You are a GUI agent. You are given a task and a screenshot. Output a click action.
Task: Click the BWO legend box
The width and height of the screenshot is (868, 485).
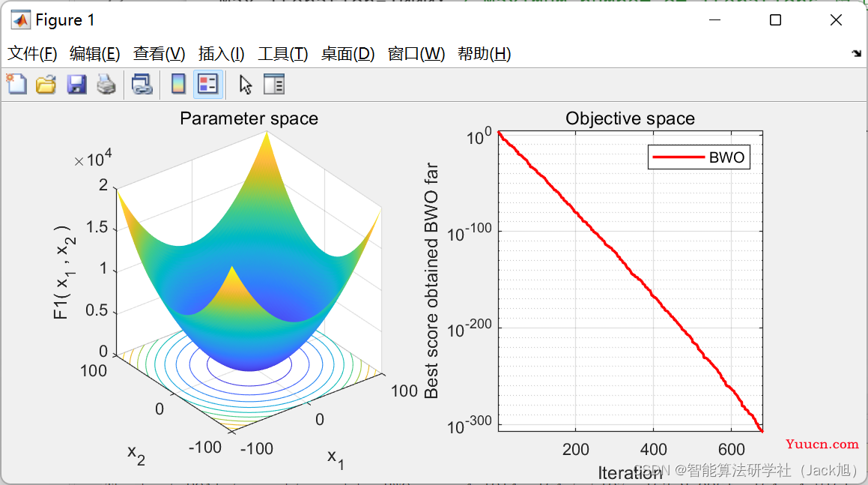point(699,157)
